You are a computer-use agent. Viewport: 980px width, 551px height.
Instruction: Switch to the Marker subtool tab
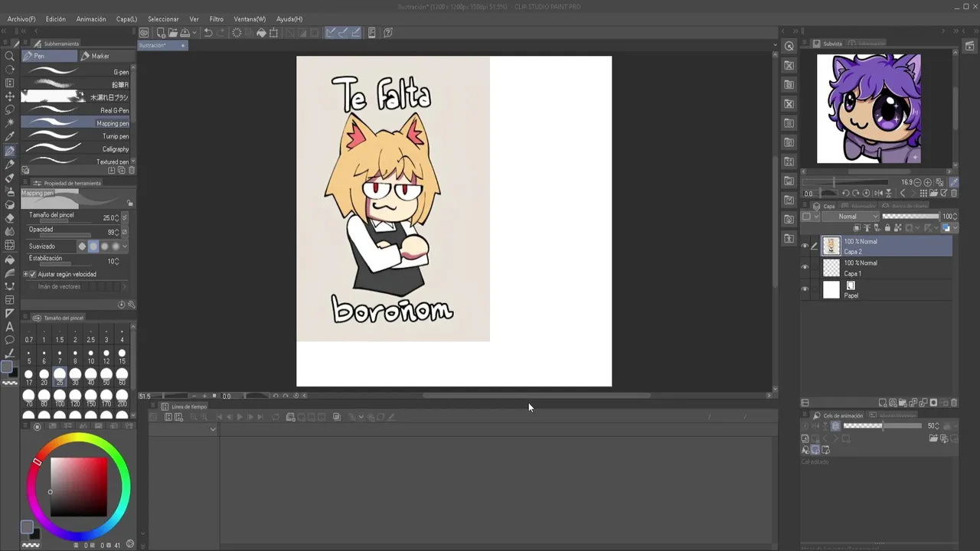tap(107, 56)
